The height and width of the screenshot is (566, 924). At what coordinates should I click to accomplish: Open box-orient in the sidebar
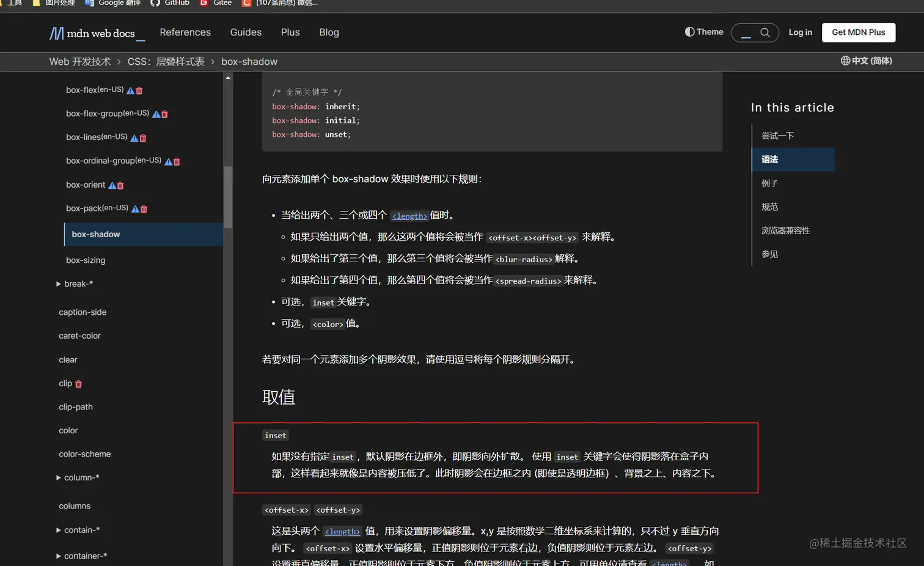tap(86, 185)
